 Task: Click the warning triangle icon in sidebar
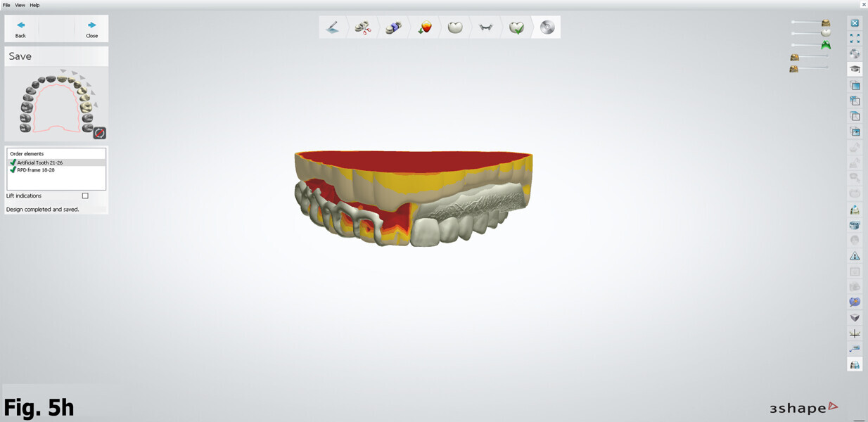(x=855, y=256)
